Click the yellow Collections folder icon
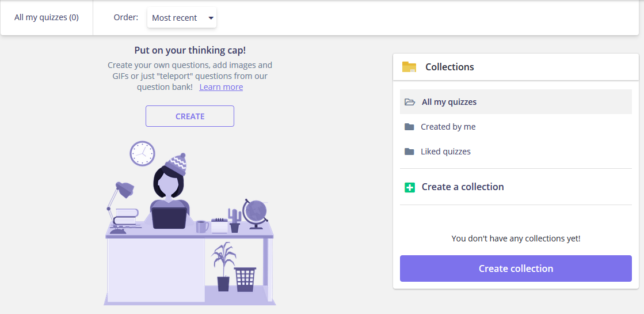This screenshot has width=644, height=314. click(409, 67)
